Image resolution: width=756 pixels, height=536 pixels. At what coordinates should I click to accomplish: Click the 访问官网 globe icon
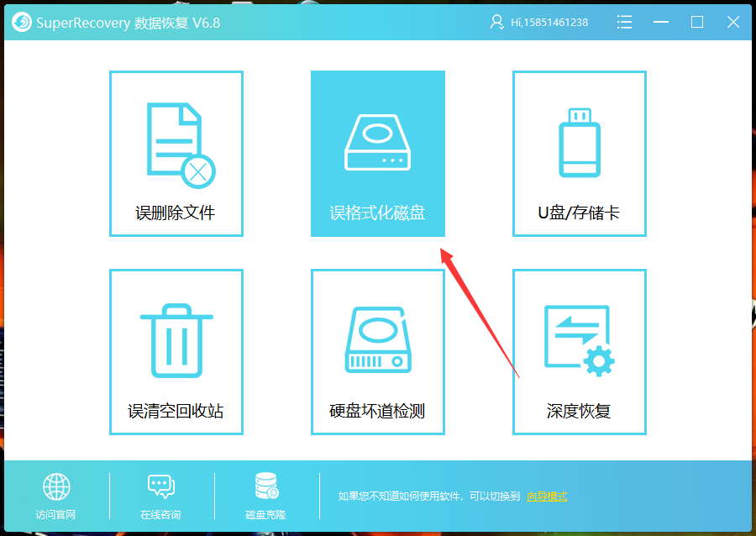point(56,486)
